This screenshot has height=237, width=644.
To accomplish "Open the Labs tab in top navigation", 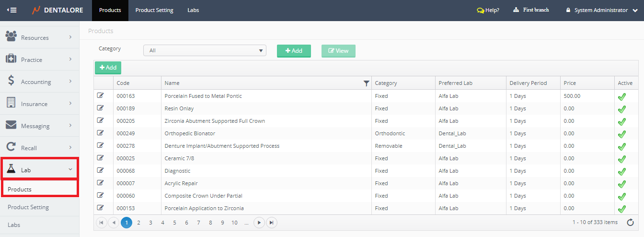I will pos(193,10).
